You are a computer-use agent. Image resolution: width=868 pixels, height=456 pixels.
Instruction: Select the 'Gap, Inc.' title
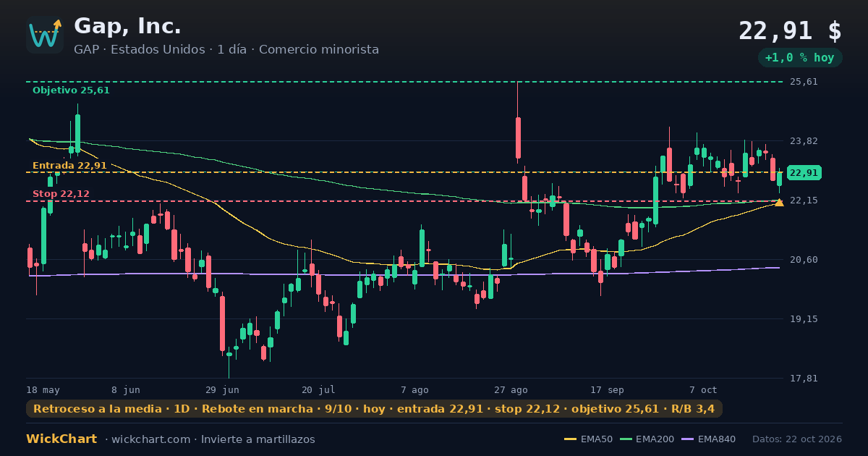tap(127, 26)
